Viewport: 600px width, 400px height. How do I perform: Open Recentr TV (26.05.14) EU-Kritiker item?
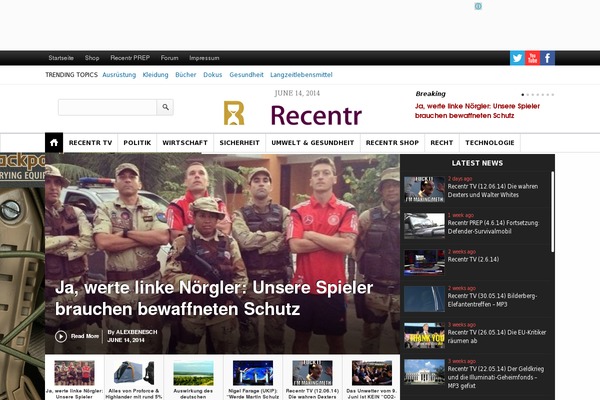[497, 336]
